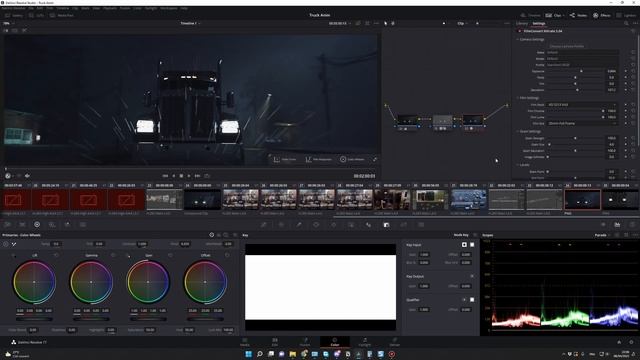The height and width of the screenshot is (360, 640).
Task: Toggle loop playback in the viewer
Action: 207,176
